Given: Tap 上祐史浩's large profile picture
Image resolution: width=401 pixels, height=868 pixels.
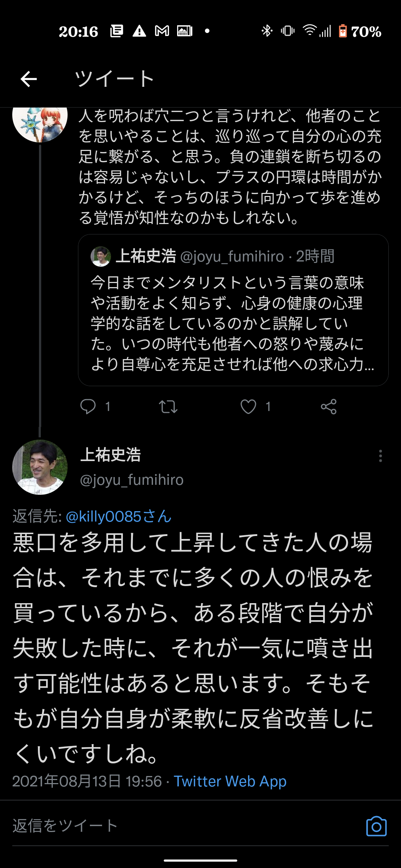Looking at the screenshot, I should click(40, 467).
